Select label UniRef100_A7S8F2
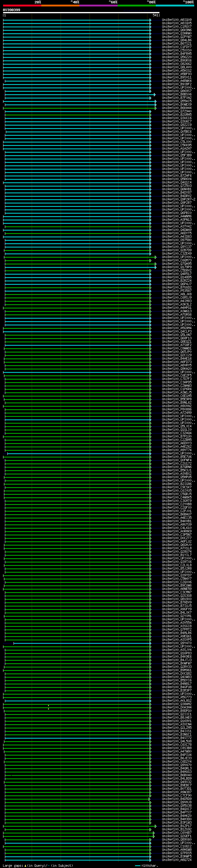Screen dimensions: 197x868 point(177,345)
